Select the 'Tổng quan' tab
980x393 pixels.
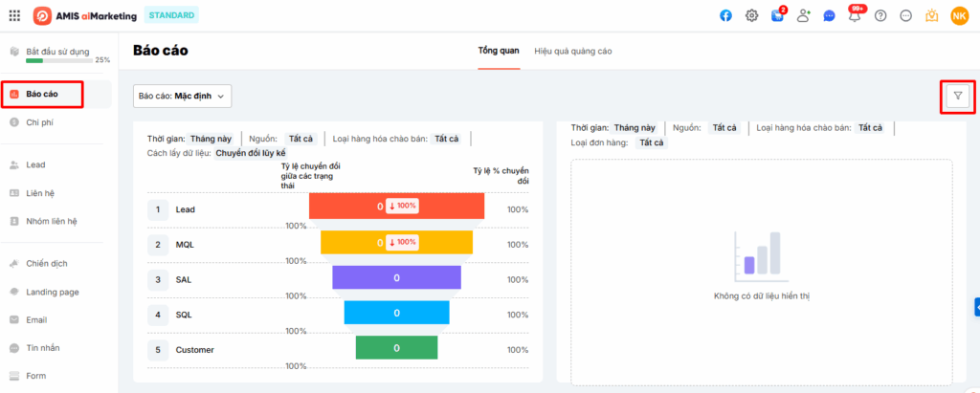[x=499, y=50]
